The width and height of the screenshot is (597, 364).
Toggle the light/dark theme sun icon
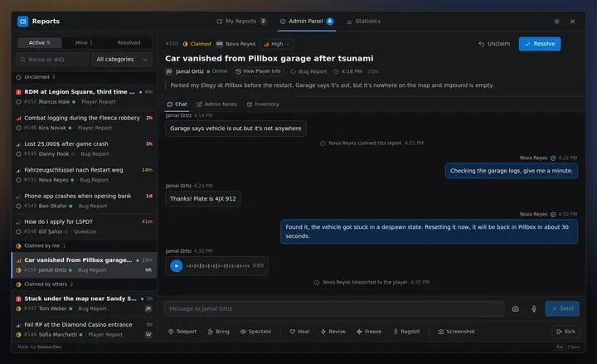click(x=556, y=22)
